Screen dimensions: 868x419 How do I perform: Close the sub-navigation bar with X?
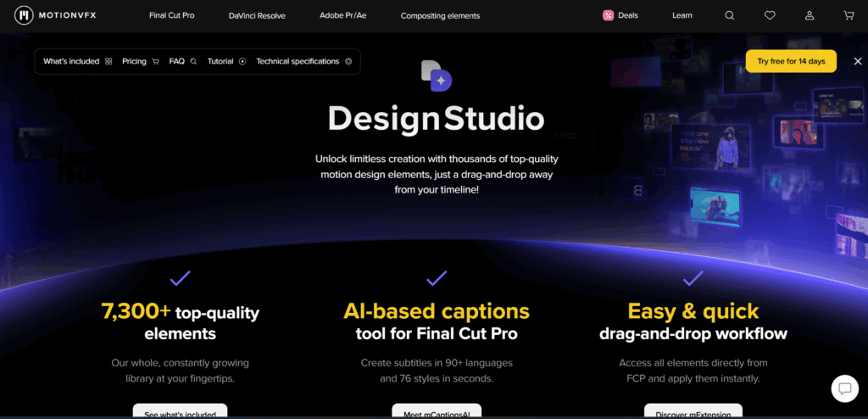tap(858, 61)
